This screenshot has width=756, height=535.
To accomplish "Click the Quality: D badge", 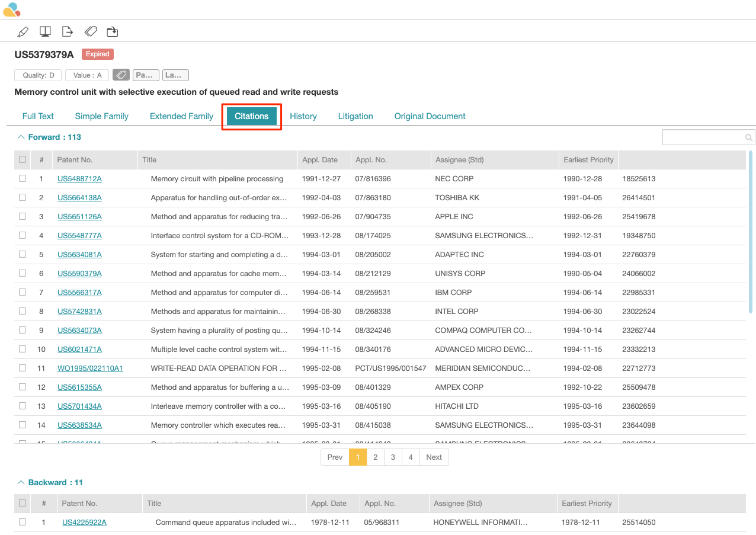I will (38, 75).
